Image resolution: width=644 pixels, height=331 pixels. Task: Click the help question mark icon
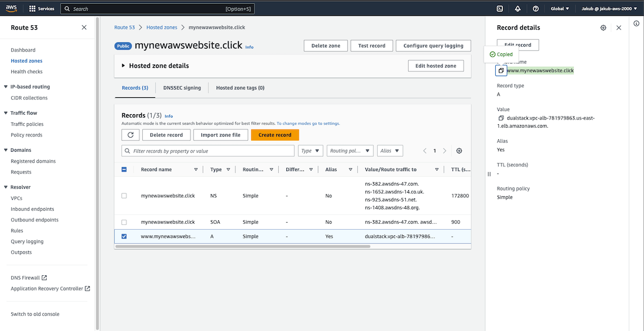point(536,9)
